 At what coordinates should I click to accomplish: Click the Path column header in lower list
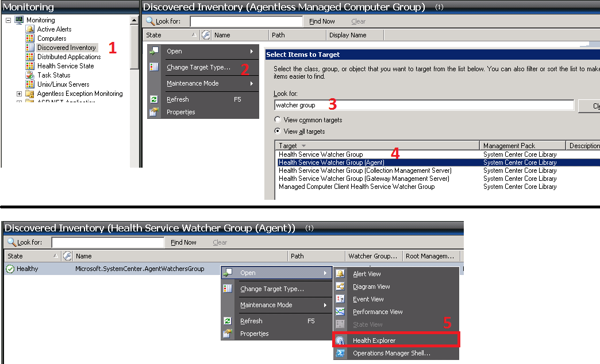pyautogui.click(x=316, y=256)
